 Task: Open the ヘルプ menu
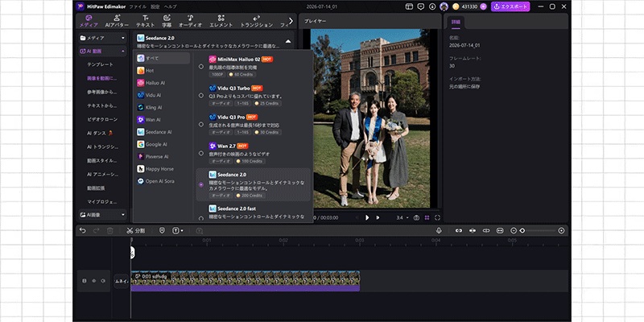pos(170,6)
